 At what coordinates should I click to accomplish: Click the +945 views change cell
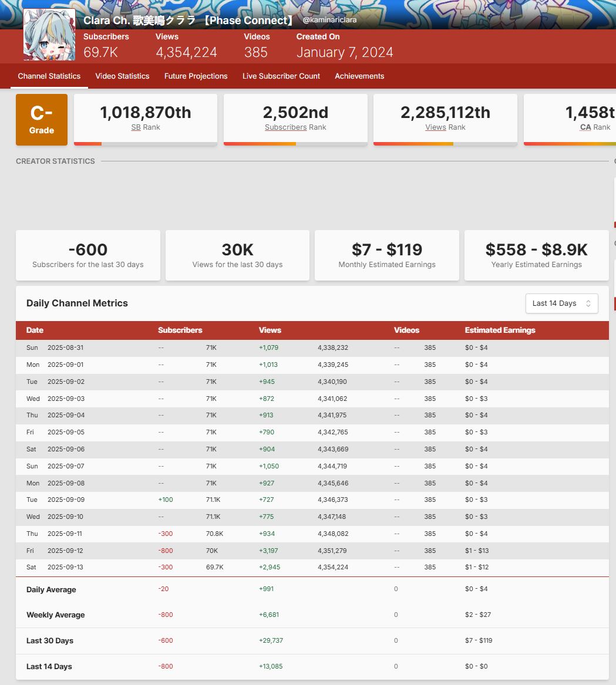pos(267,382)
